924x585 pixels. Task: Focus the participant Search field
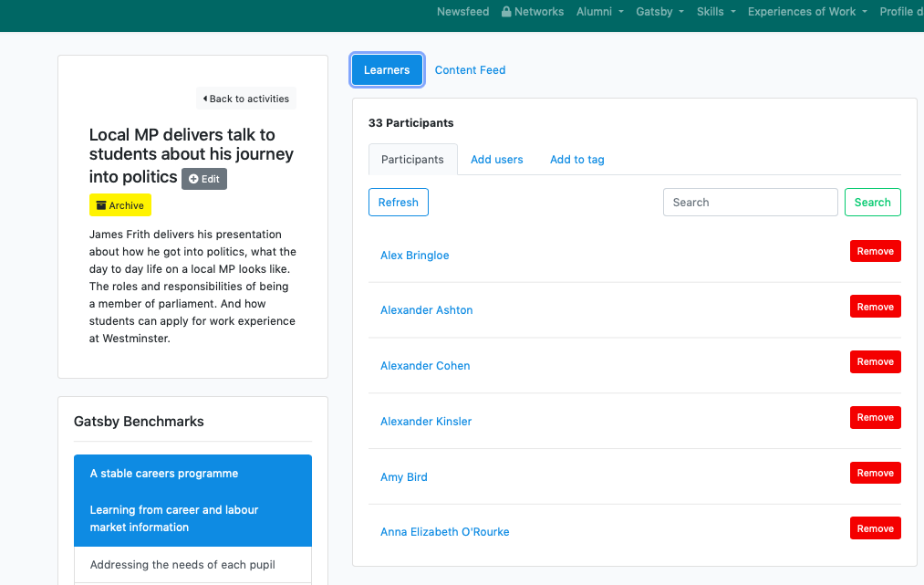[x=750, y=203]
